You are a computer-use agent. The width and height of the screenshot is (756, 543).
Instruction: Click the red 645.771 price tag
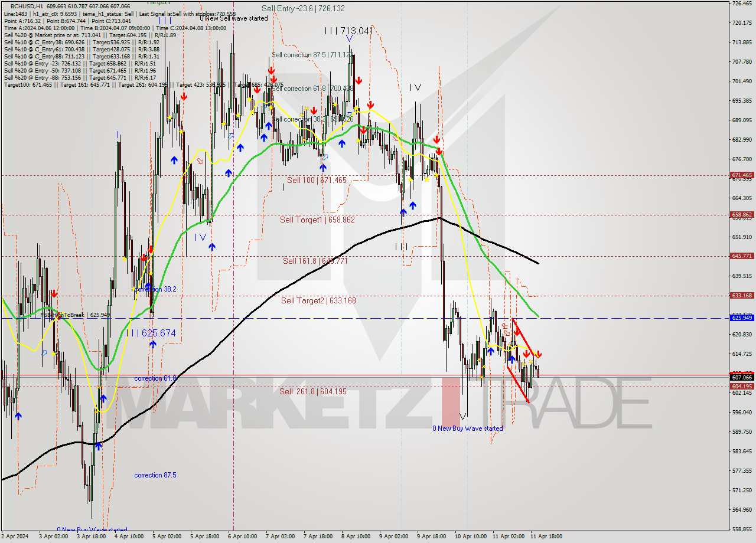(742, 256)
